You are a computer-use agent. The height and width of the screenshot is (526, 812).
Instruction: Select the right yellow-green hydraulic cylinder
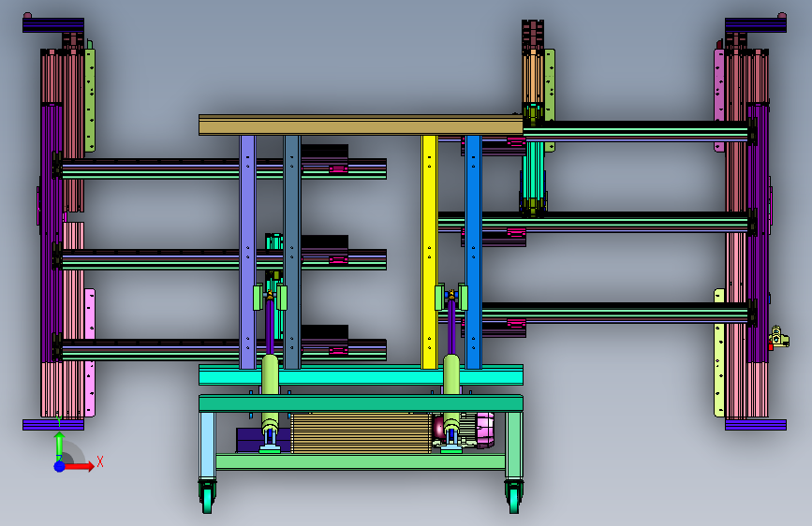(451, 393)
